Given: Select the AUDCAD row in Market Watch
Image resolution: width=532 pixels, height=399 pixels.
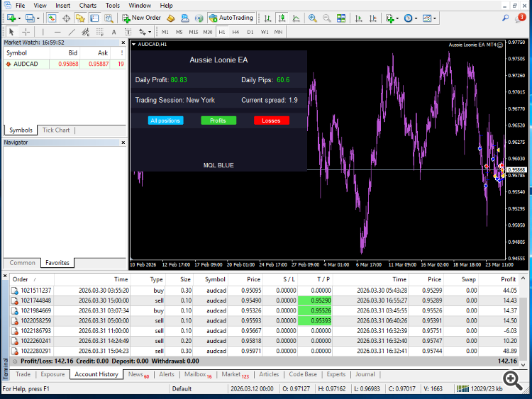Looking at the screenshot, I should coord(65,64).
